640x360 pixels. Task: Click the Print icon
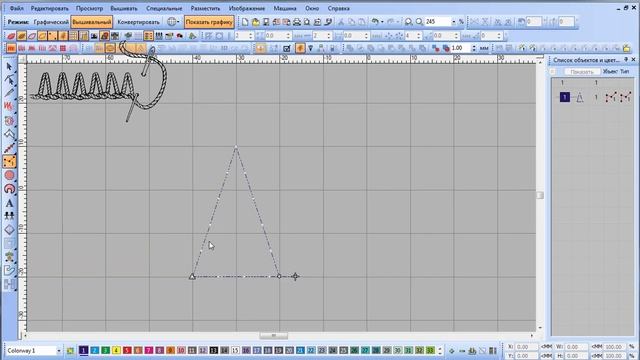pyautogui.click(x=297, y=22)
